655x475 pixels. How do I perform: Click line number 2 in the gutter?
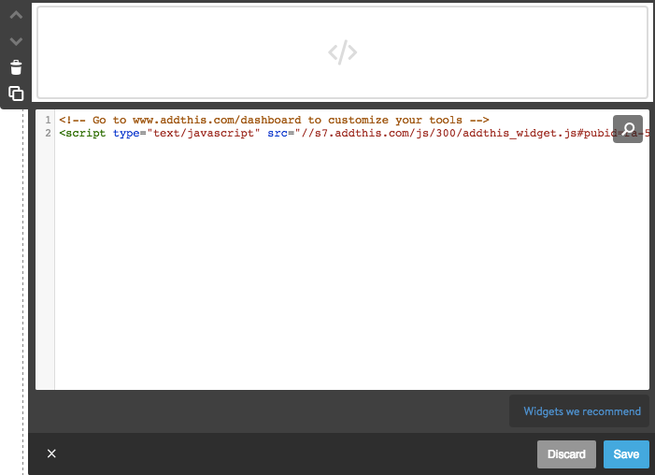48,133
